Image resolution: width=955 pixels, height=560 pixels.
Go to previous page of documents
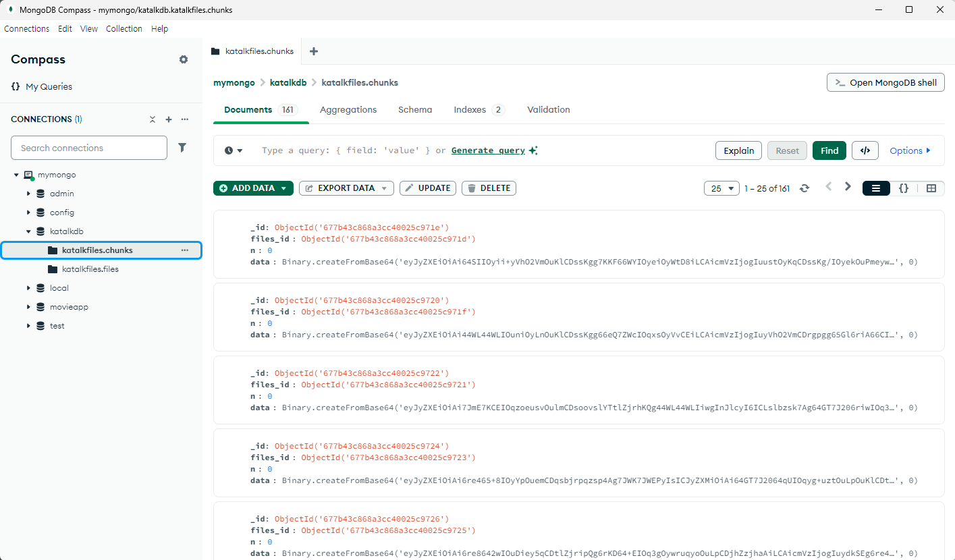point(829,187)
